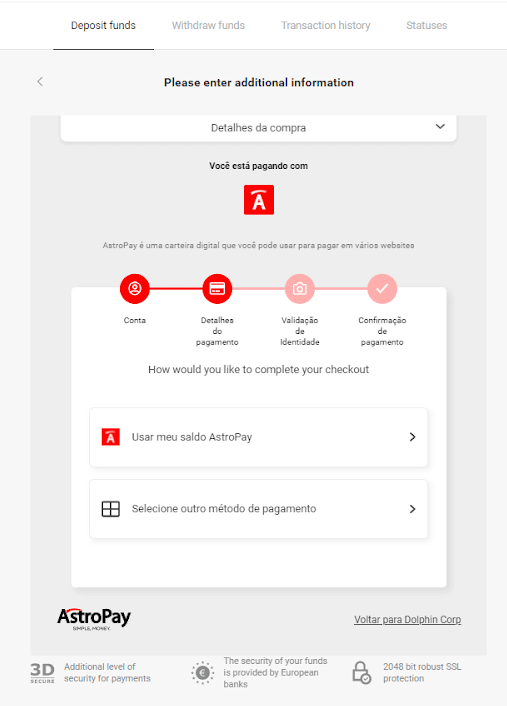Click '2048 bit robust SSL protection' text
This screenshot has width=507, height=706.
point(422,672)
